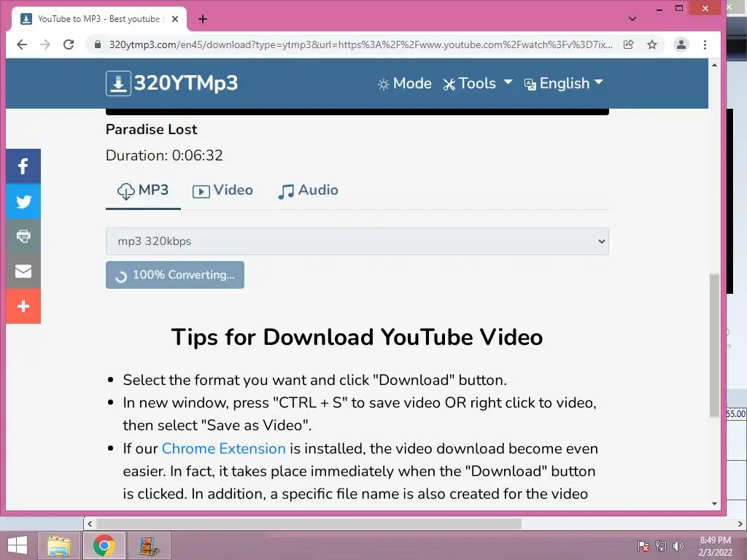The height and width of the screenshot is (560, 747).
Task: Share the page on Twitter
Action: [x=23, y=201]
